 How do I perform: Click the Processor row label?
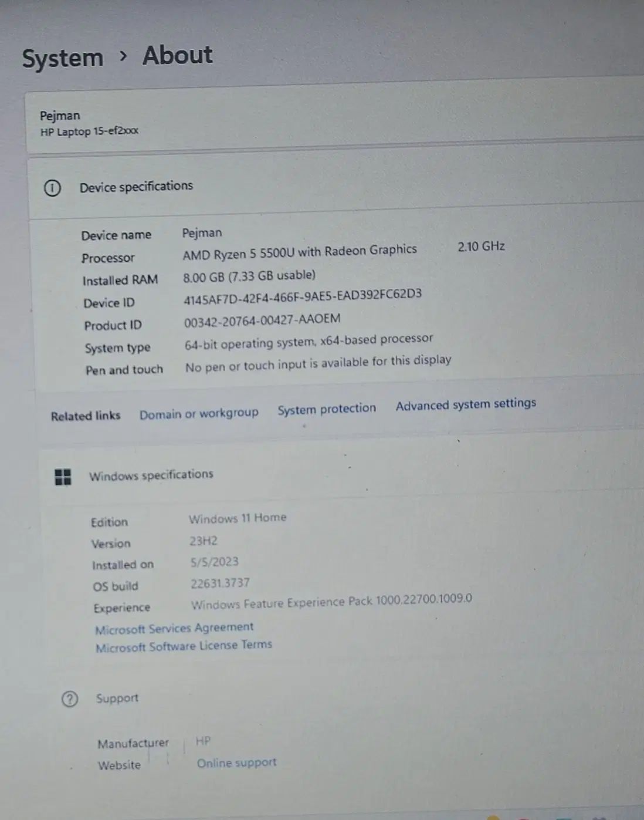click(x=108, y=258)
